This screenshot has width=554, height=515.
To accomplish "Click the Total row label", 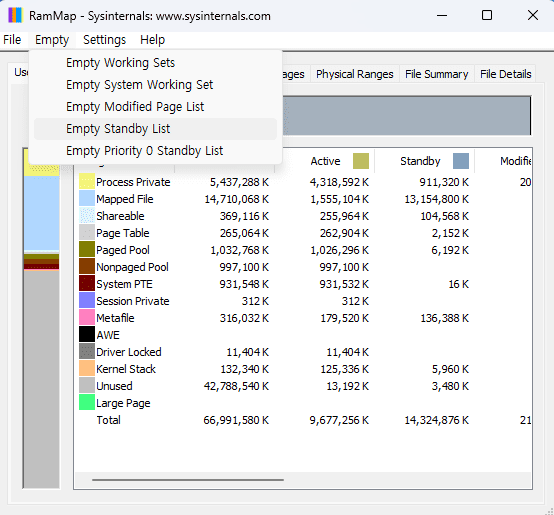I will tap(108, 420).
